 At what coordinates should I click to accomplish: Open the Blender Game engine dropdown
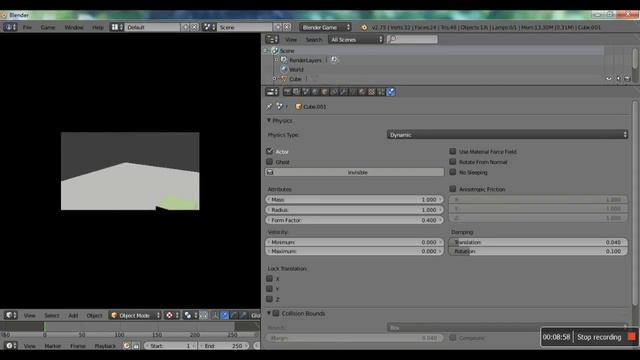coord(325,27)
